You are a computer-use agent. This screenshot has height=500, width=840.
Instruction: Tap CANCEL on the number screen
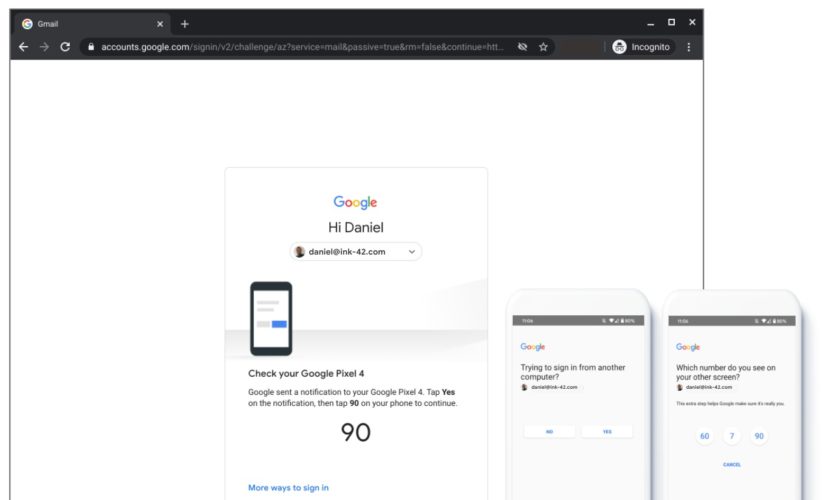(732, 465)
